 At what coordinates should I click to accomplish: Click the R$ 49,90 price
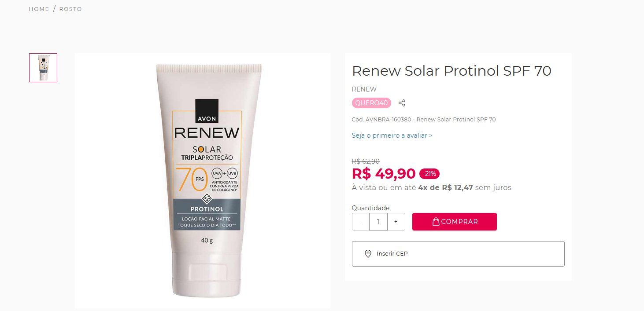click(x=384, y=174)
